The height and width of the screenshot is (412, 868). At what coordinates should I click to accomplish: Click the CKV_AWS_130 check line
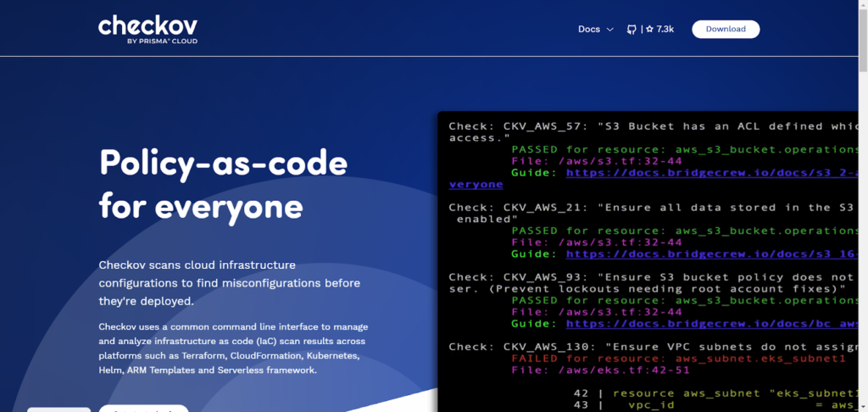point(654,348)
